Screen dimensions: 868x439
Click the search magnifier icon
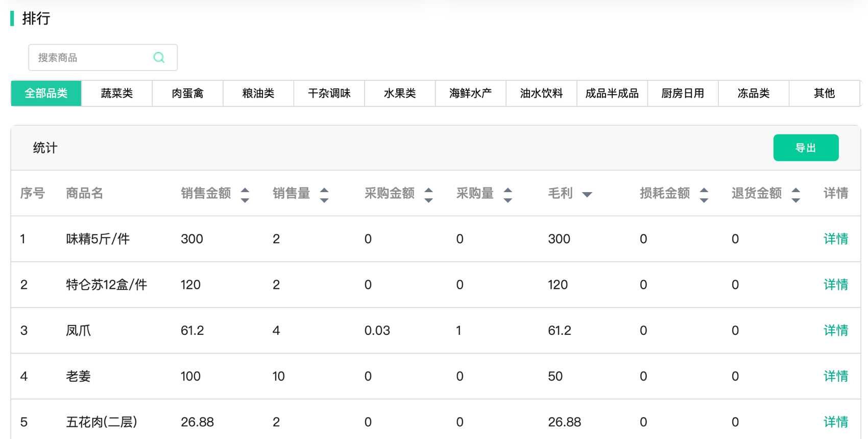tap(159, 58)
